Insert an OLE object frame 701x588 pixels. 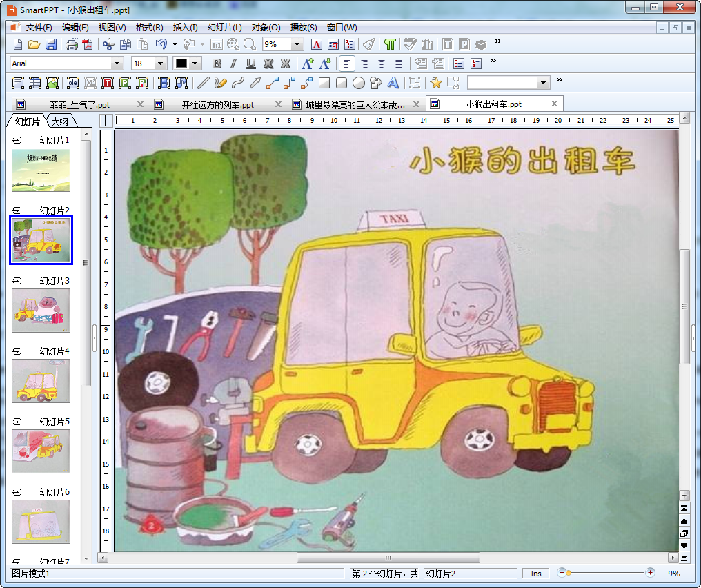click(x=73, y=83)
